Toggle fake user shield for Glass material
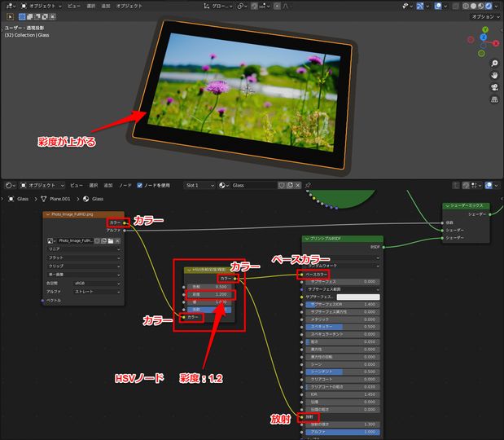The width and height of the screenshot is (504, 440). tap(281, 185)
